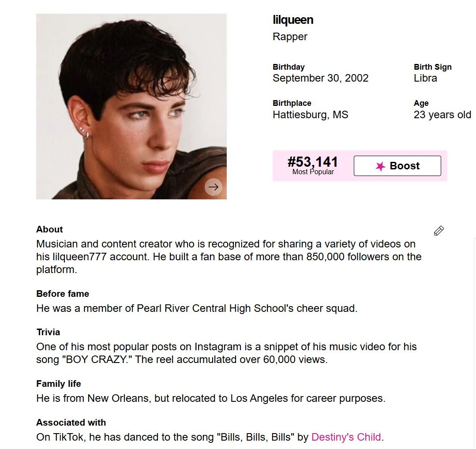Click the Family life heading

pos(59,384)
